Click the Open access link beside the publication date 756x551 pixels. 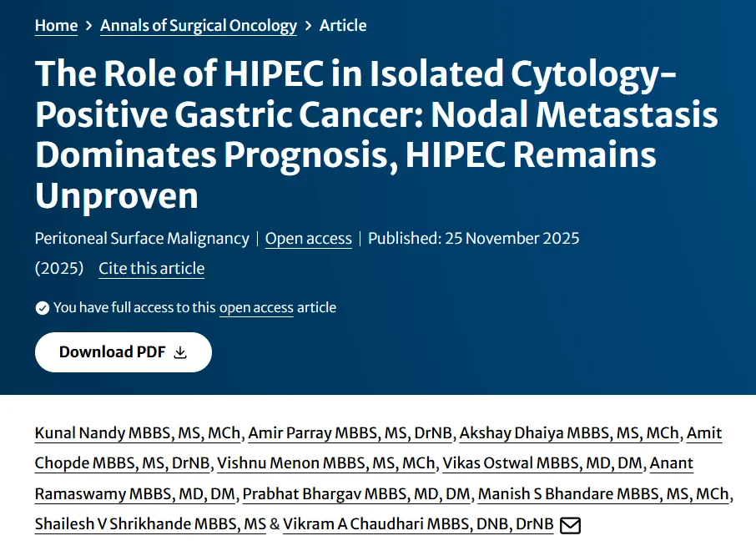tap(308, 239)
